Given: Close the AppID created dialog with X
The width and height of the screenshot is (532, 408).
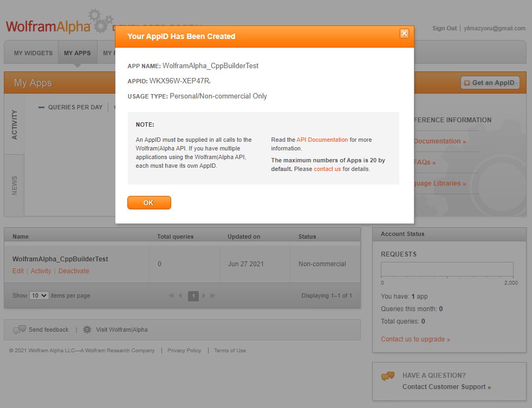Looking at the screenshot, I should point(404,33).
